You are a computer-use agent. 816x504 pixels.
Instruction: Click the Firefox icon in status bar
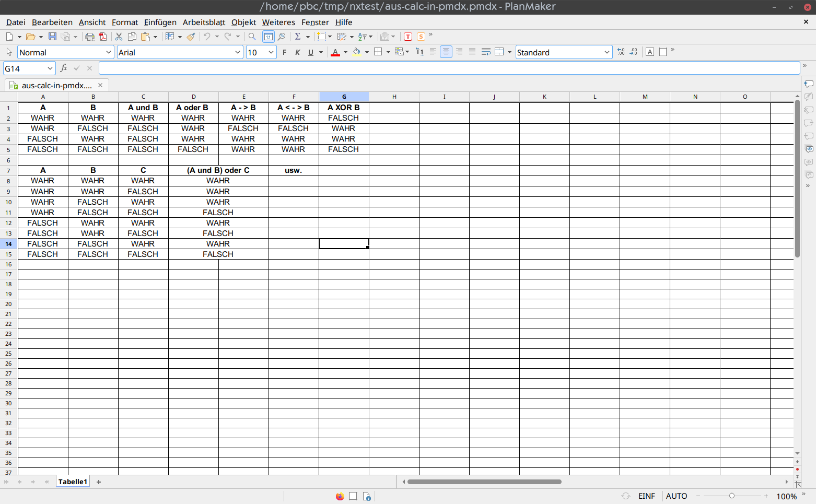340,496
